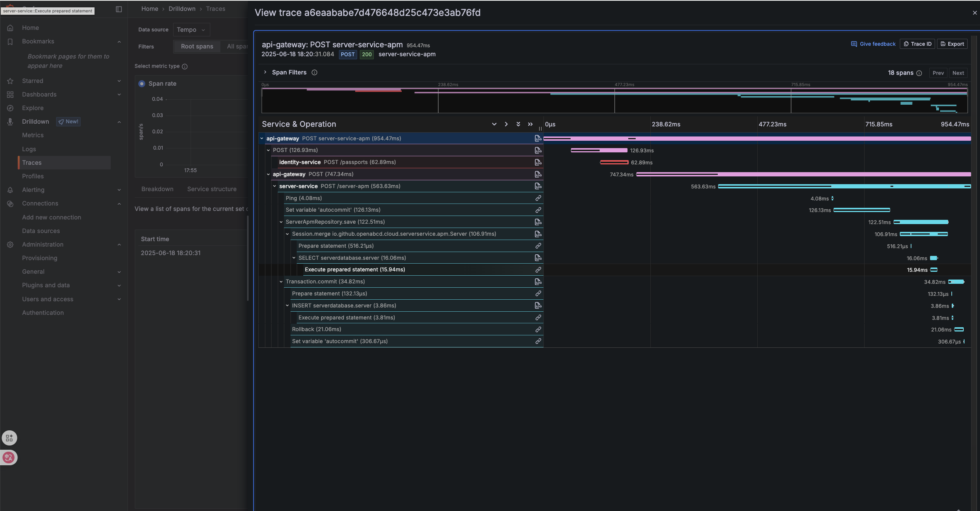Expand the Span Filters section
This screenshot has width=980, height=511.
[x=265, y=72]
